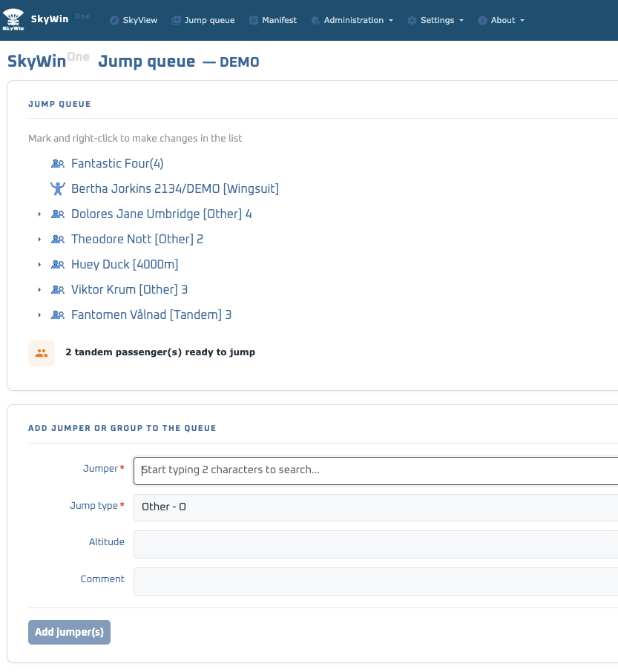
Task: Click the group icon beside Fantomen Vålnad
Action: click(58, 315)
